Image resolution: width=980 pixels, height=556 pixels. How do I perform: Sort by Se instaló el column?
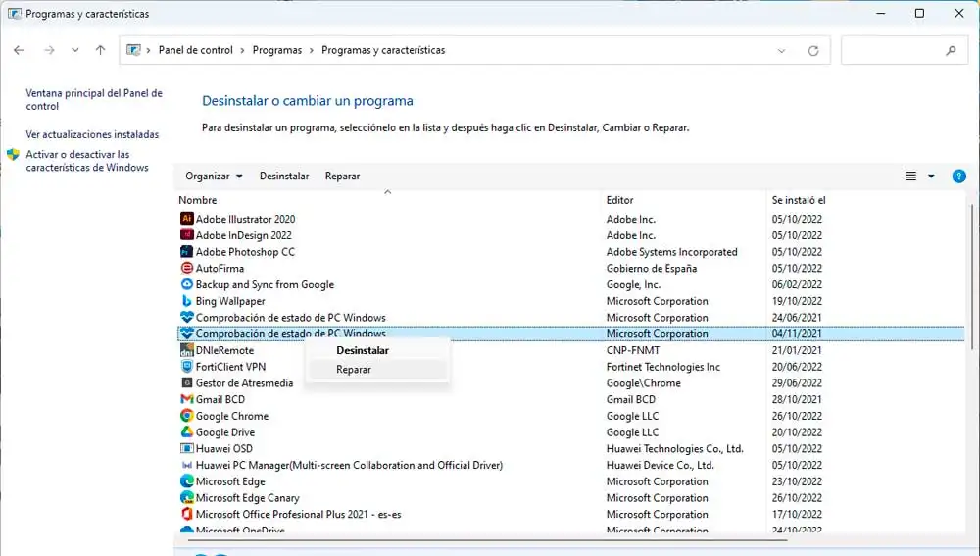(x=799, y=200)
